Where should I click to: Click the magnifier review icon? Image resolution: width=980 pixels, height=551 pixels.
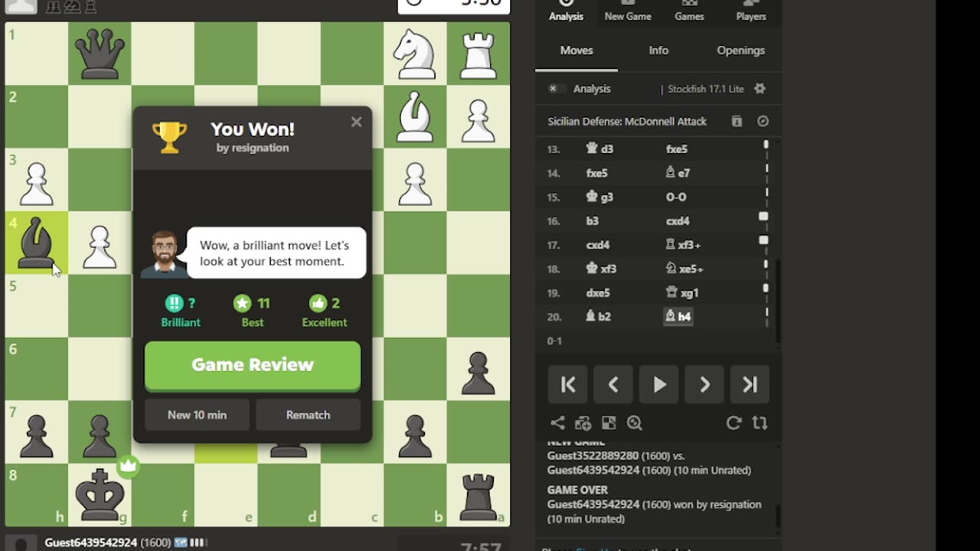(x=634, y=423)
